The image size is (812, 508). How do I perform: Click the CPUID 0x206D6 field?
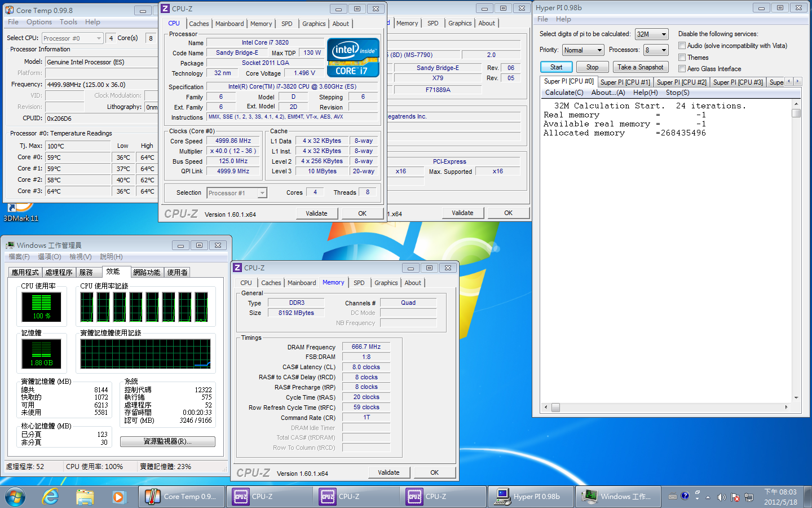coord(101,119)
